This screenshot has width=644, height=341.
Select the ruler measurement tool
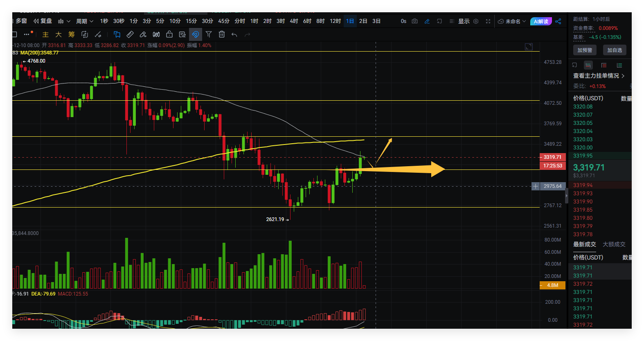click(x=130, y=34)
